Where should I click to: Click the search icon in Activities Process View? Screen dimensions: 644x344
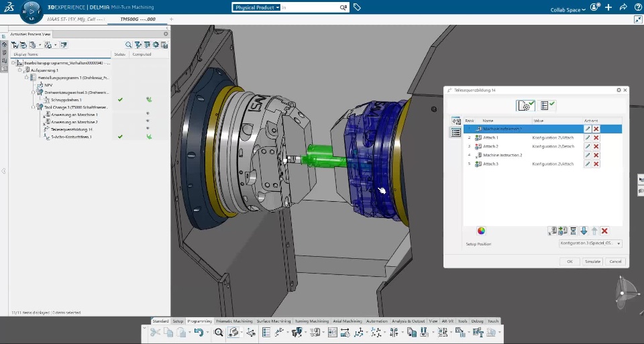[x=129, y=45]
